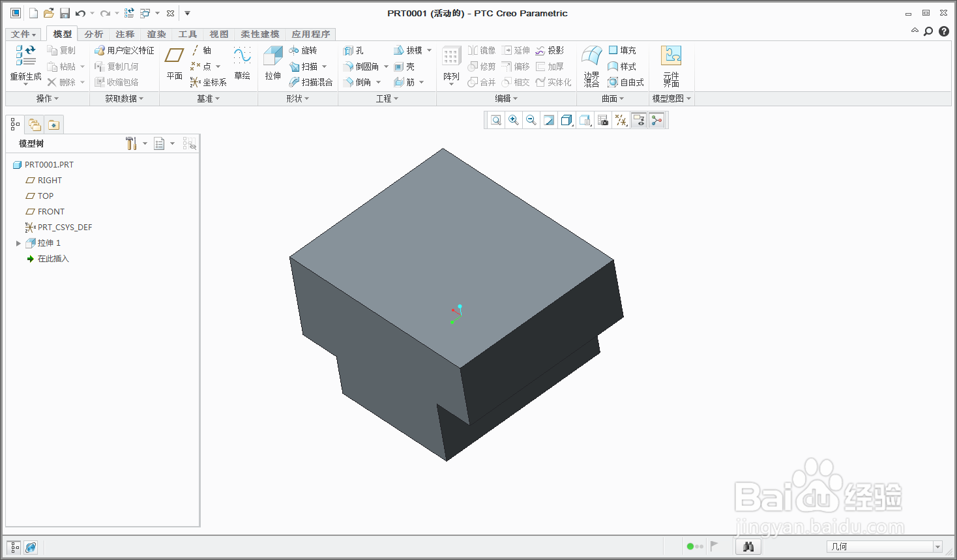Switch to the Analysis (分析) tab

[x=94, y=34]
